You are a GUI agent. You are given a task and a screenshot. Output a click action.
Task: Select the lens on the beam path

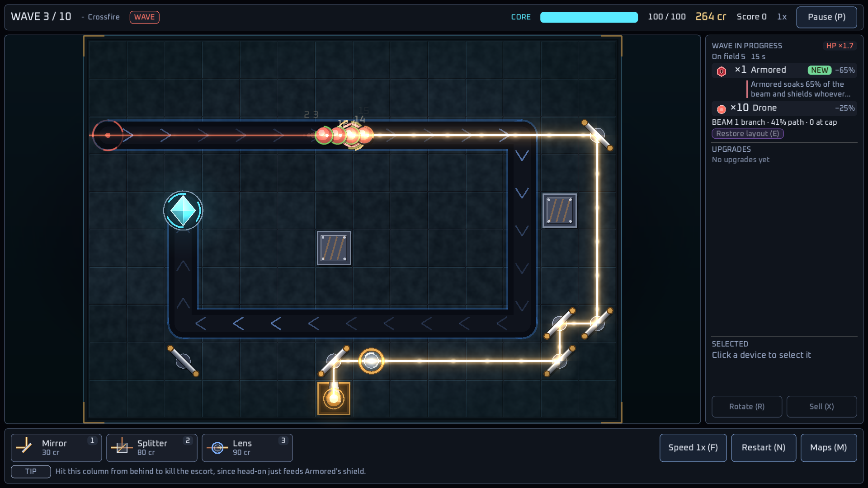[x=371, y=361]
